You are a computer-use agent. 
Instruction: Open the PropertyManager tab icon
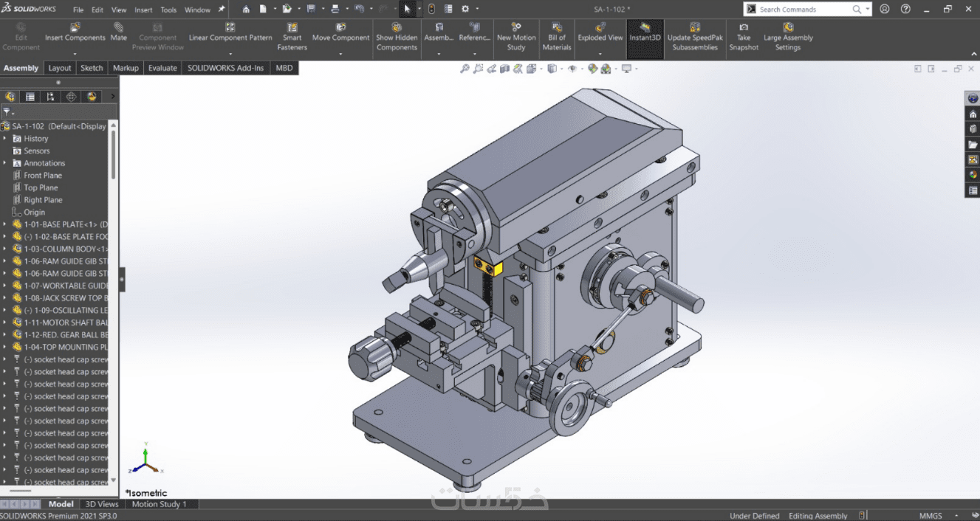coord(30,97)
